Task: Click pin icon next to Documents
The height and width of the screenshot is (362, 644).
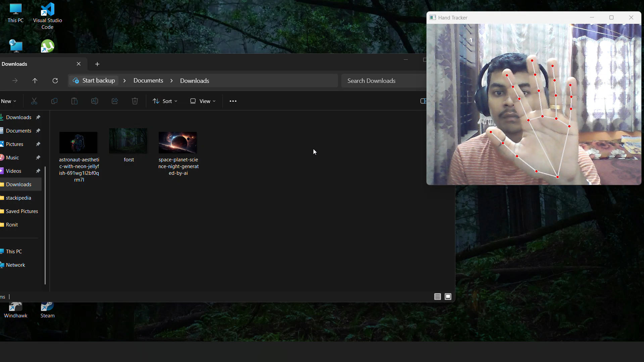Action: 38,131
